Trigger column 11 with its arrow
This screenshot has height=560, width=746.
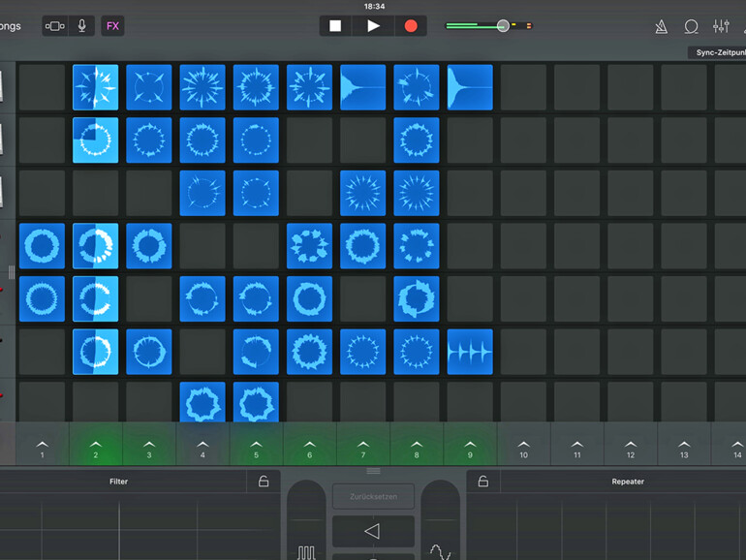pyautogui.click(x=577, y=449)
